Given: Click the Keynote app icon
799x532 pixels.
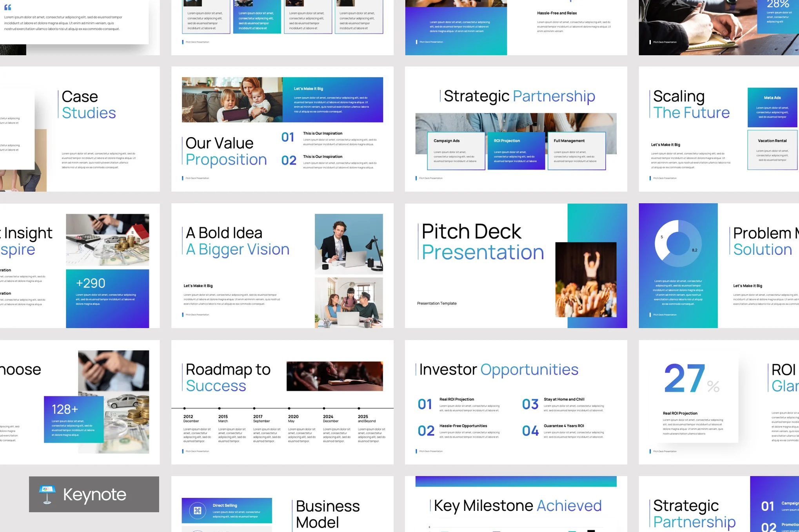Looking at the screenshot, I should 47,494.
